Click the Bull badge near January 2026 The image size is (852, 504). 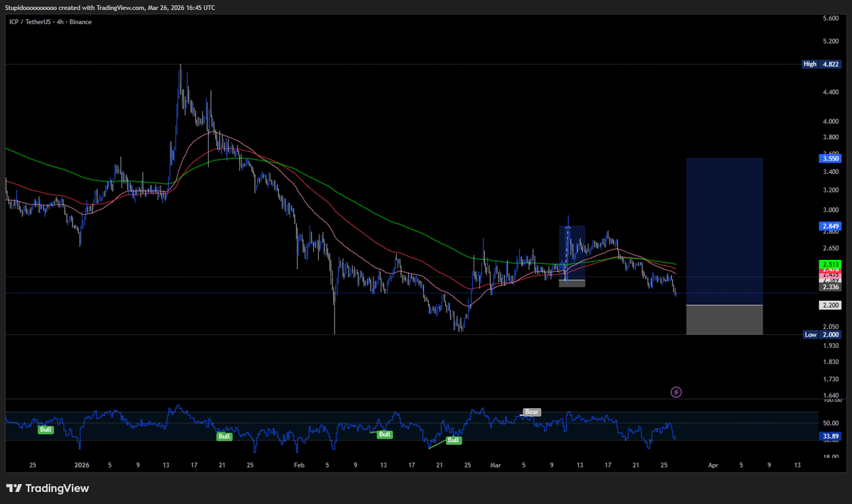coord(45,429)
